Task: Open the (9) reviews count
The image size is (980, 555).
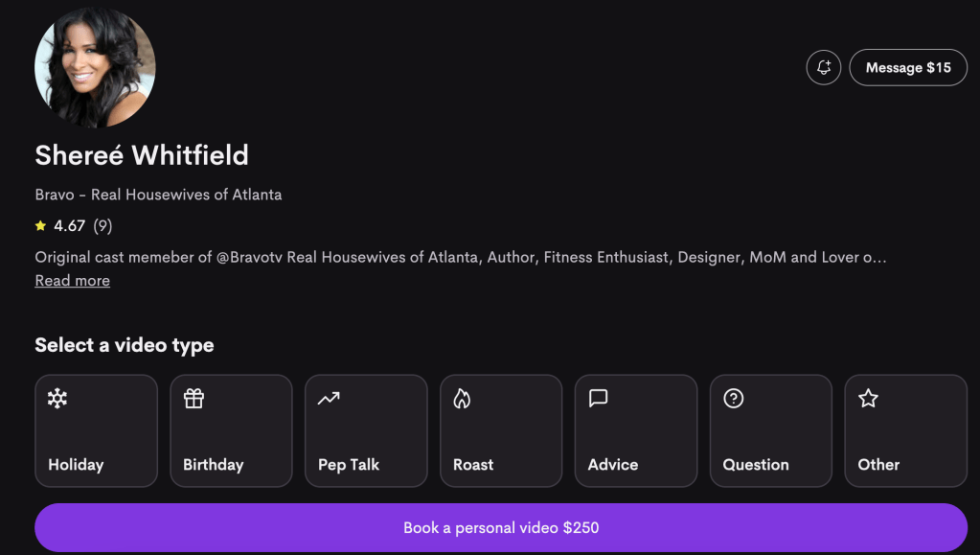Action: pyautogui.click(x=103, y=226)
